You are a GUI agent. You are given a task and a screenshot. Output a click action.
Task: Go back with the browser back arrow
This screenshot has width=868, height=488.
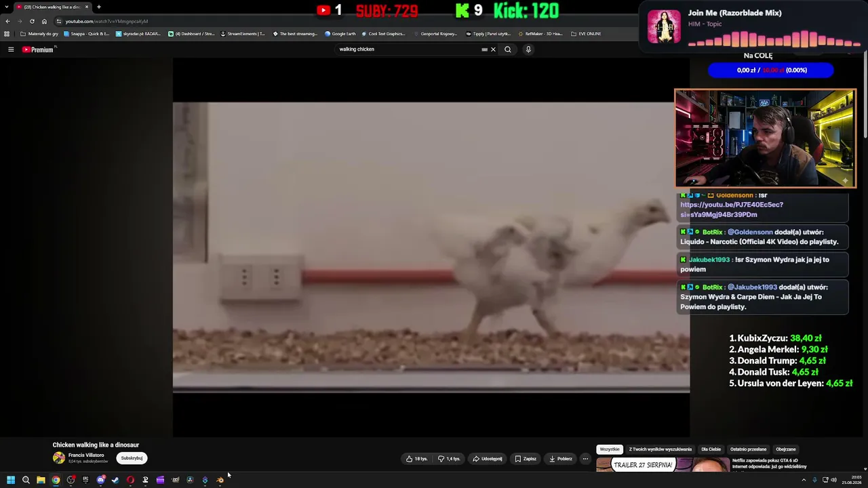coord(7,21)
